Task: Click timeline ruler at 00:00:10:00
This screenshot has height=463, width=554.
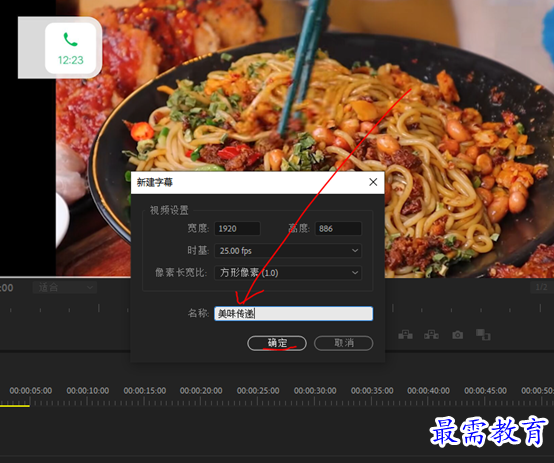Action: (88, 391)
